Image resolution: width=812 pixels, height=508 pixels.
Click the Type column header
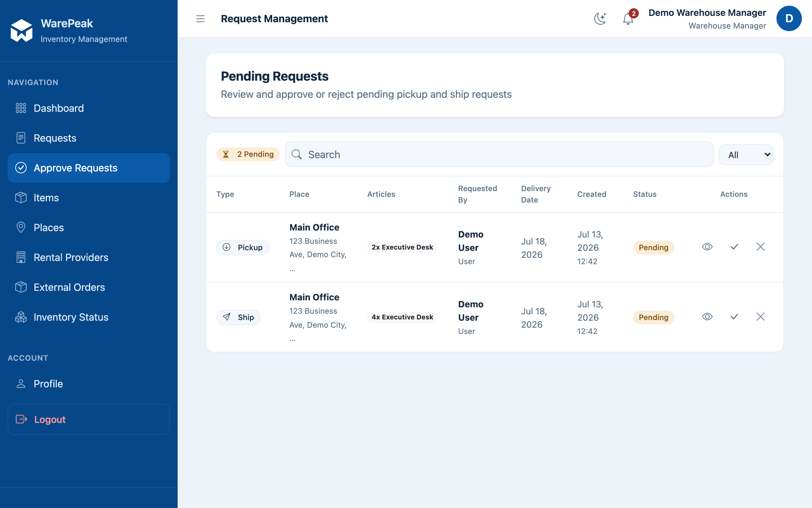click(x=225, y=194)
